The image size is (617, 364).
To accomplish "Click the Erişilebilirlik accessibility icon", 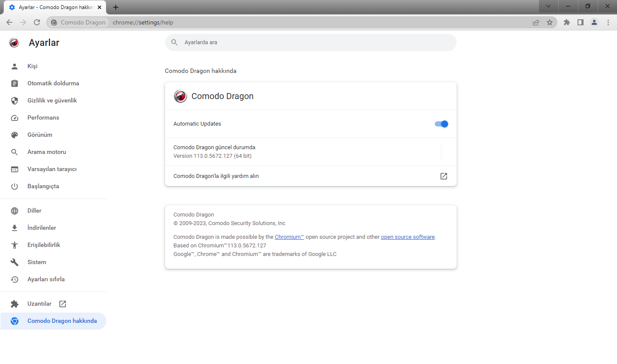I will pyautogui.click(x=15, y=245).
